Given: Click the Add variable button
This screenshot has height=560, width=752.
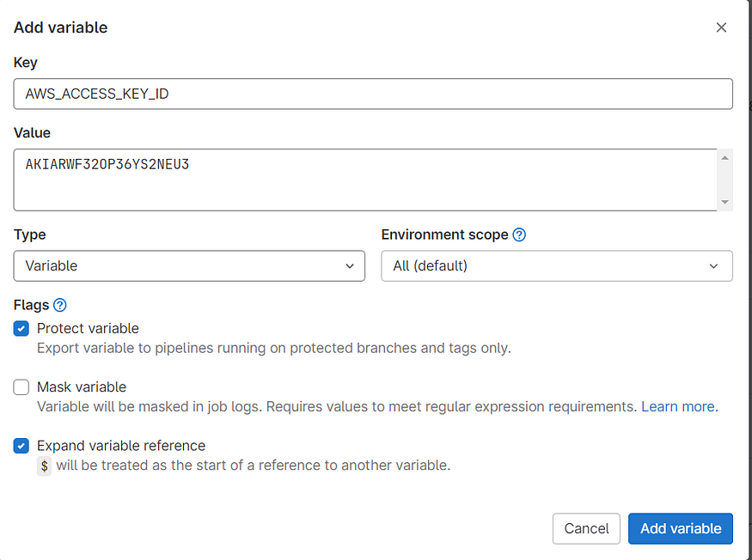Looking at the screenshot, I should pyautogui.click(x=680, y=528).
